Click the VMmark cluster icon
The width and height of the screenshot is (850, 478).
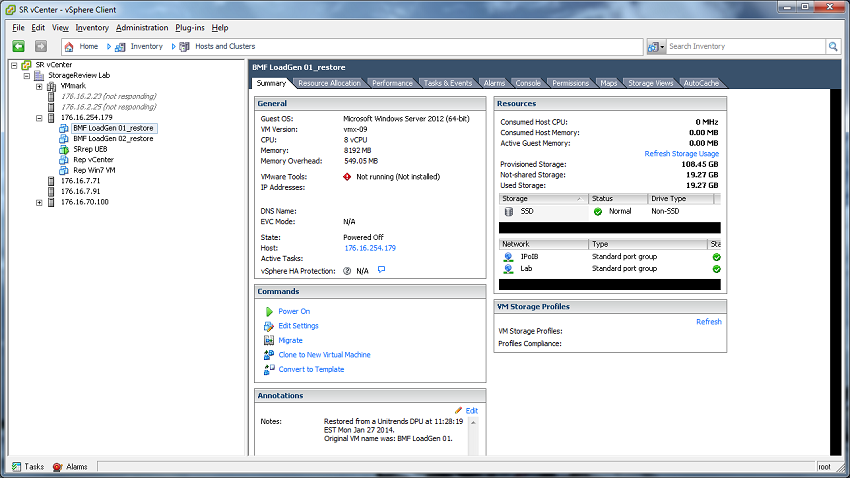tap(51, 86)
